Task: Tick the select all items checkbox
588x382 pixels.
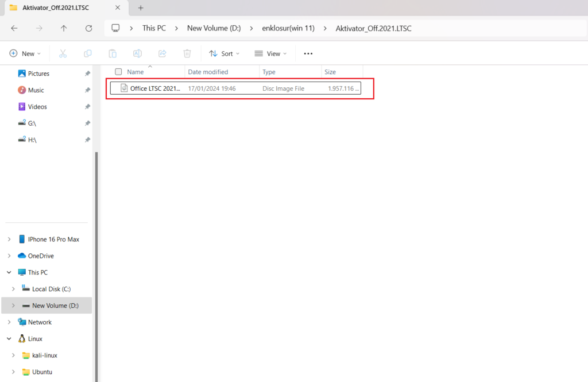Action: coord(118,72)
